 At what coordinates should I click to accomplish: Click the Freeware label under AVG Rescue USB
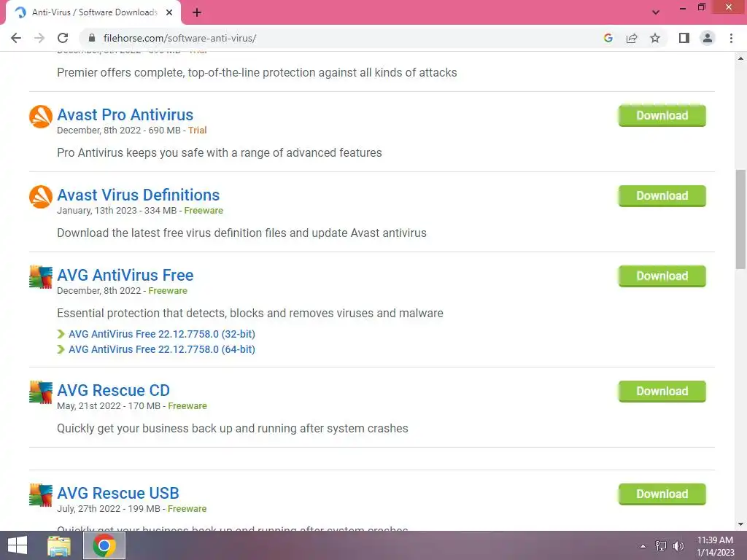187,509
